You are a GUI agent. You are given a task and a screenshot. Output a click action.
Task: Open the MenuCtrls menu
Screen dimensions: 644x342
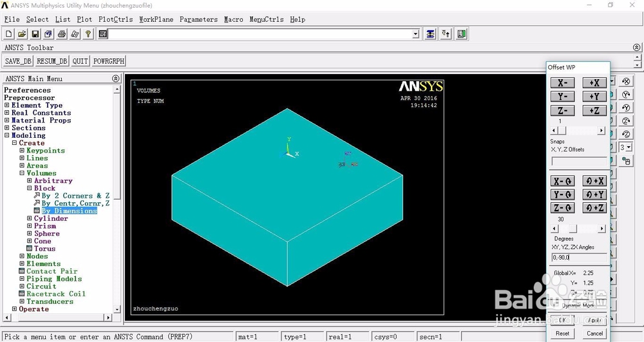pyautogui.click(x=267, y=19)
